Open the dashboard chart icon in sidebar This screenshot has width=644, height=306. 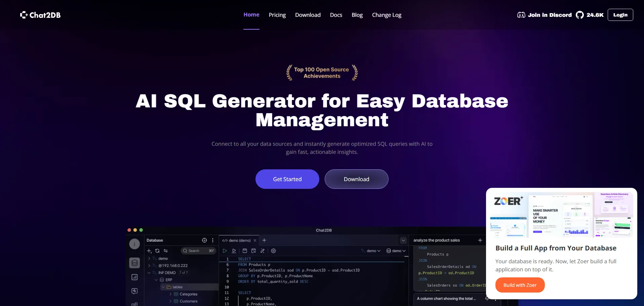(x=134, y=277)
